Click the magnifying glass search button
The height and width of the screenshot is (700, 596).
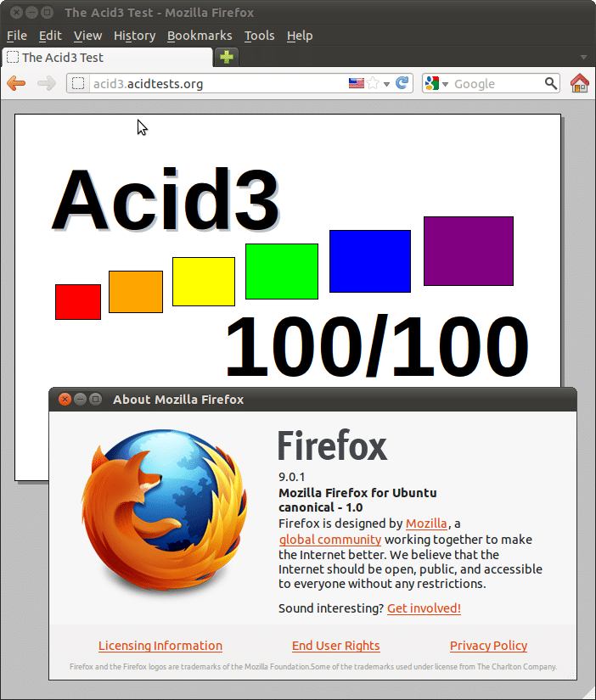coord(551,83)
